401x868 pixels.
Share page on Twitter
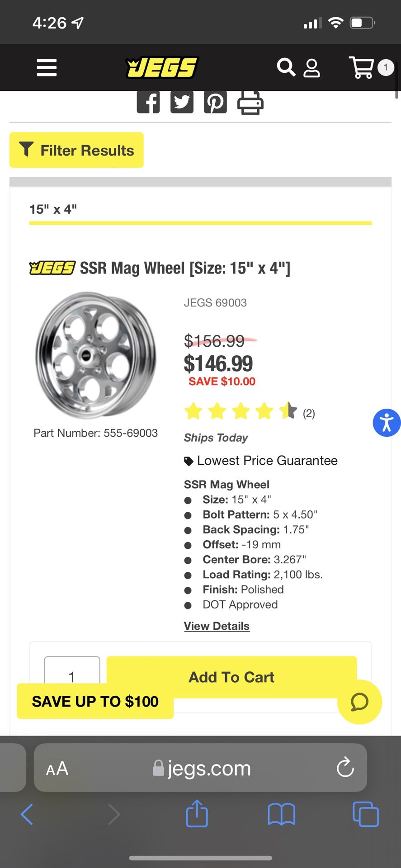tap(182, 102)
